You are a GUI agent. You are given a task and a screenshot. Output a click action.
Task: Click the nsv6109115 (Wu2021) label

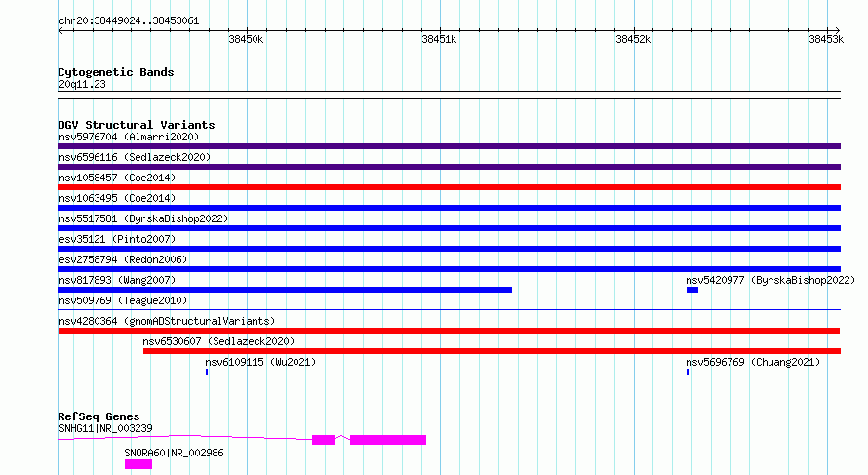point(260,362)
